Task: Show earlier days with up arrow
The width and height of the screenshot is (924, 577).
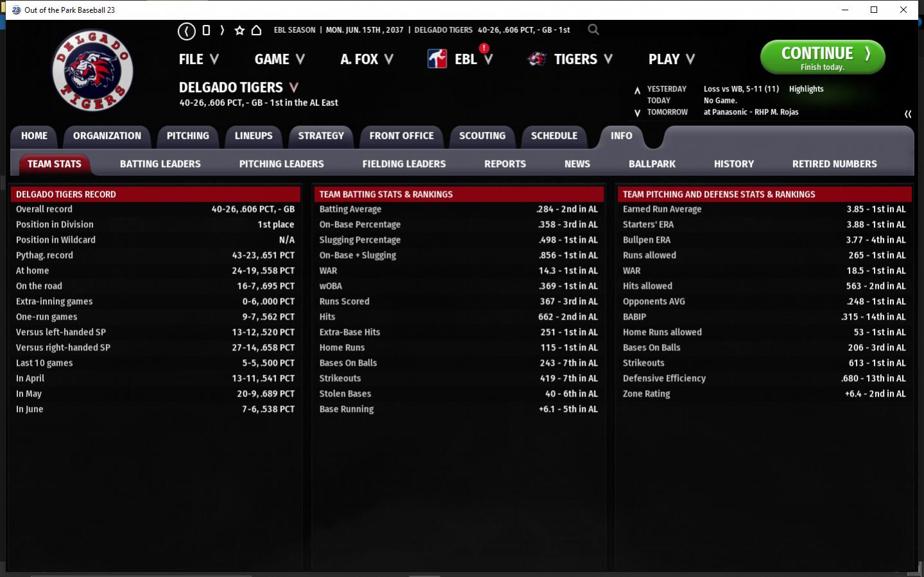Action: pos(637,90)
